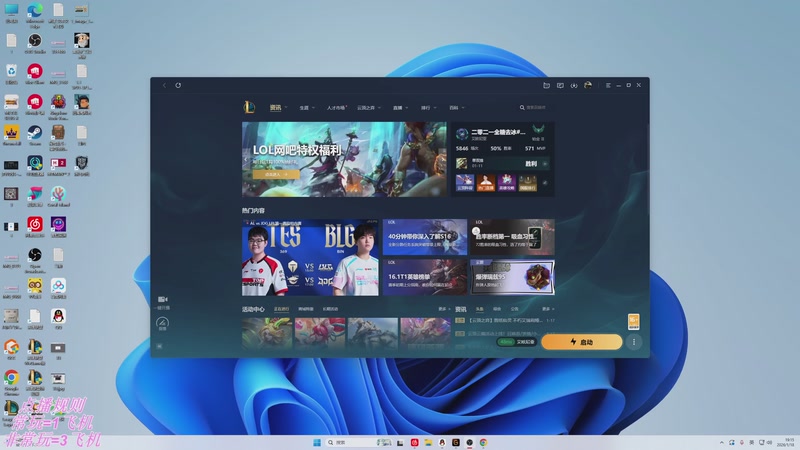
Task: Click the orange shortcut tile in the profile card
Action: coord(486,183)
